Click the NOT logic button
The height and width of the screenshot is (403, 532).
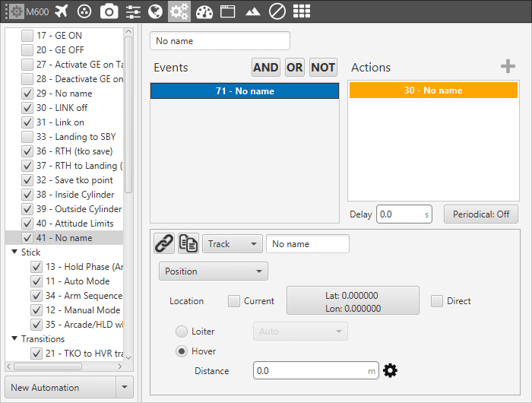coord(323,67)
